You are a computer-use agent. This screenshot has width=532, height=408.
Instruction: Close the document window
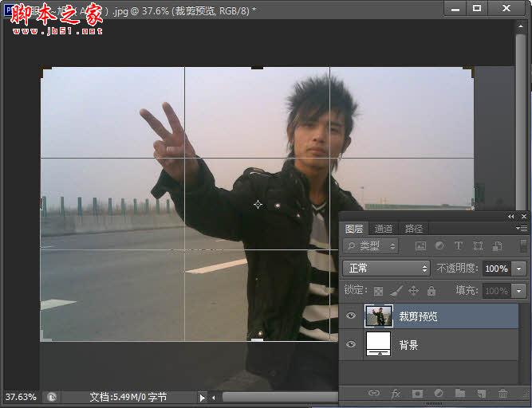506,9
